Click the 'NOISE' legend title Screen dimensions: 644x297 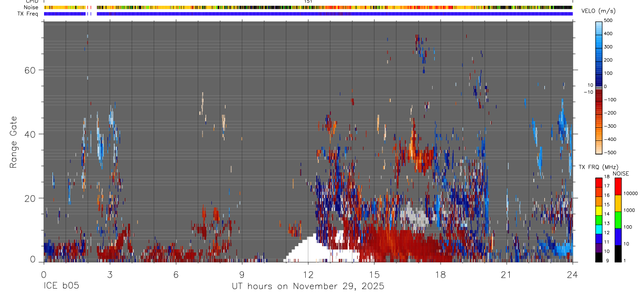[620, 173]
